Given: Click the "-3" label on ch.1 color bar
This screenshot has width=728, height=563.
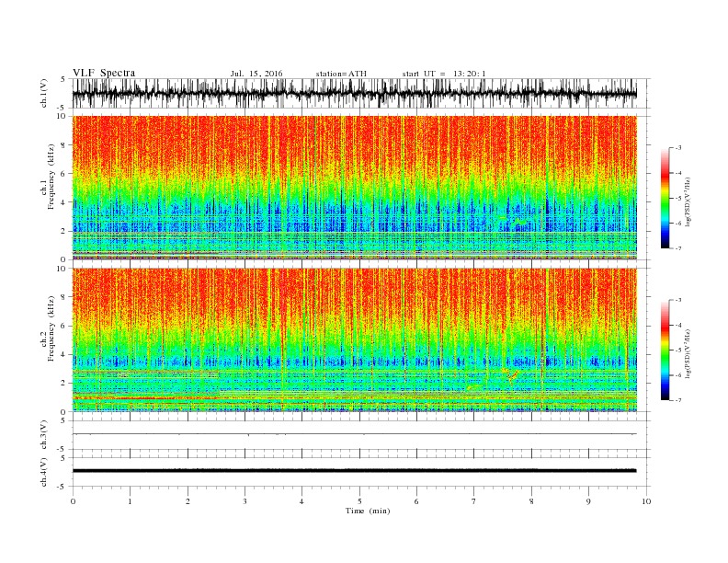Looking at the screenshot, I should (x=677, y=148).
